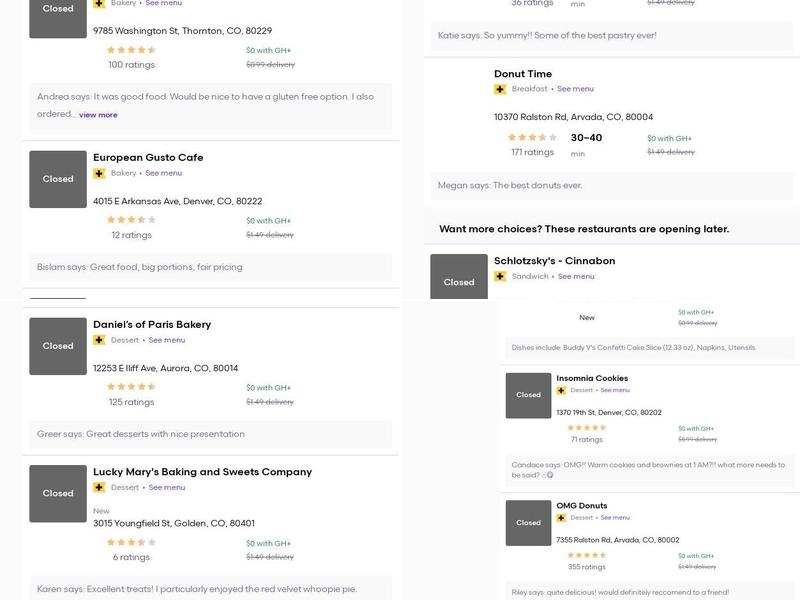Click the star rating for Donut Time
The width and height of the screenshot is (800, 600).
click(x=527, y=138)
